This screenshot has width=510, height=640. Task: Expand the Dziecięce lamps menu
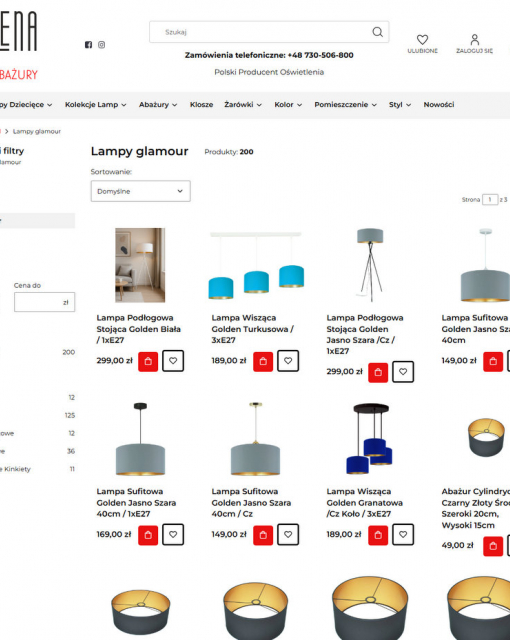tap(26, 105)
